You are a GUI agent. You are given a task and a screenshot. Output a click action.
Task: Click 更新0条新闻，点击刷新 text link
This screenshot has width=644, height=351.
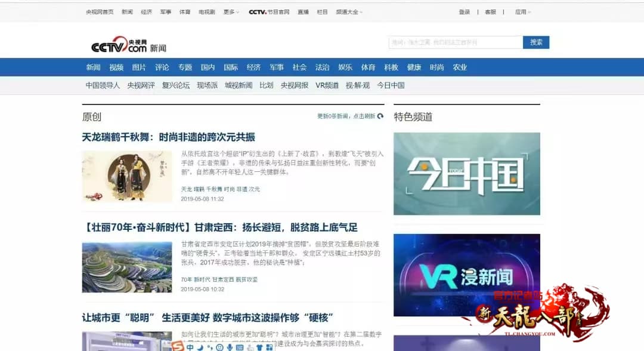(x=346, y=116)
